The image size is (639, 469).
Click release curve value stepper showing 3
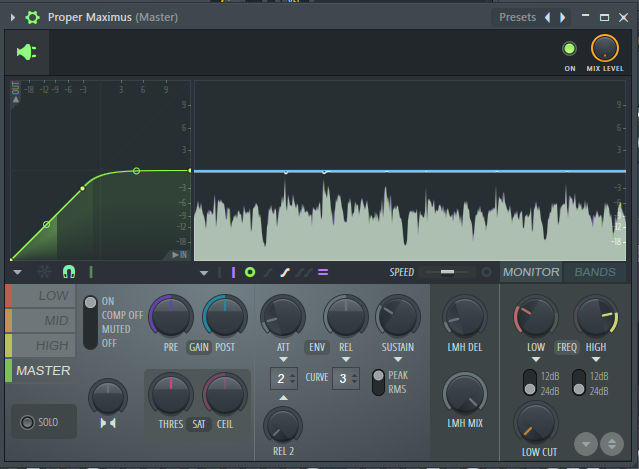346,379
